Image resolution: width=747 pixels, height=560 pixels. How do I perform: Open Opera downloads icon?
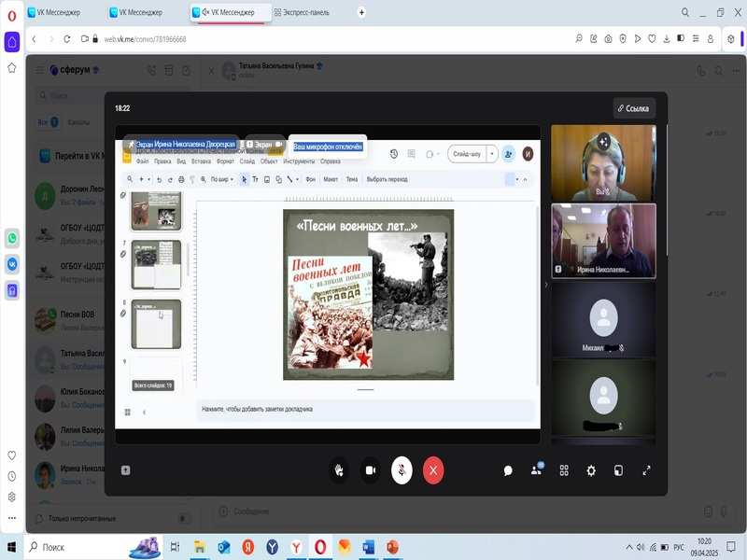[666, 39]
